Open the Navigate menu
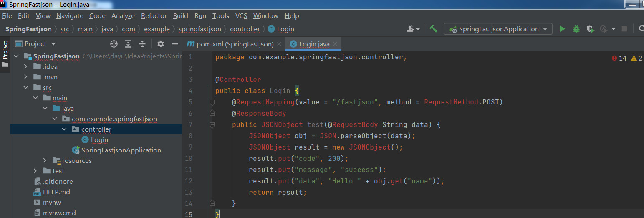The image size is (644, 218). click(70, 16)
